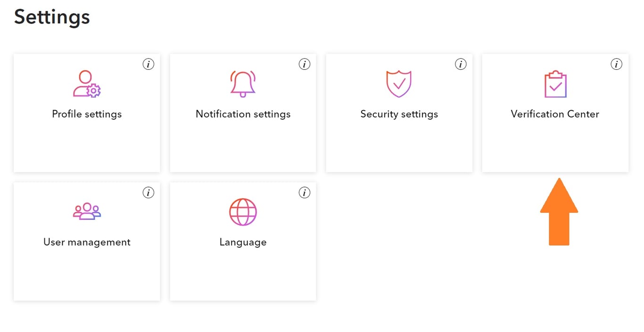Open the info tooltip on User management
The image size is (644, 332).
(149, 192)
